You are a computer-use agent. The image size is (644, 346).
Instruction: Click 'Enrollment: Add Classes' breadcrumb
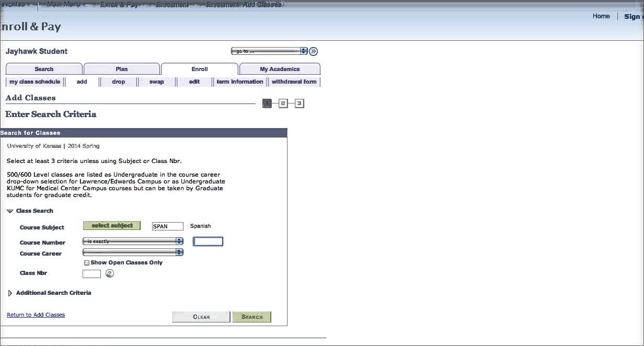coord(244,4)
